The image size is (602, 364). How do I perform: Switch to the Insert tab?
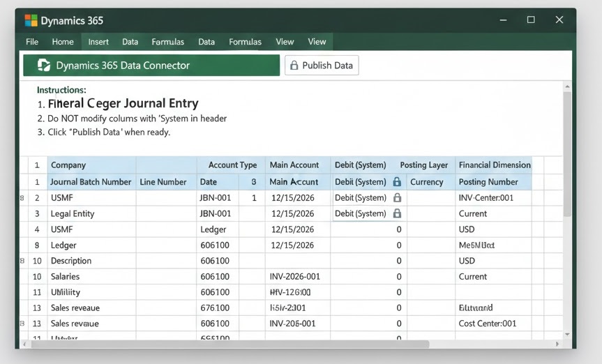tap(98, 42)
